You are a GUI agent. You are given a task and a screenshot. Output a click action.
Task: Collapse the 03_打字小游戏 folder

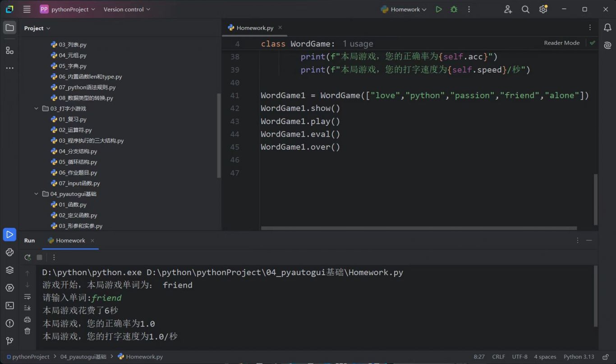pyautogui.click(x=36, y=109)
